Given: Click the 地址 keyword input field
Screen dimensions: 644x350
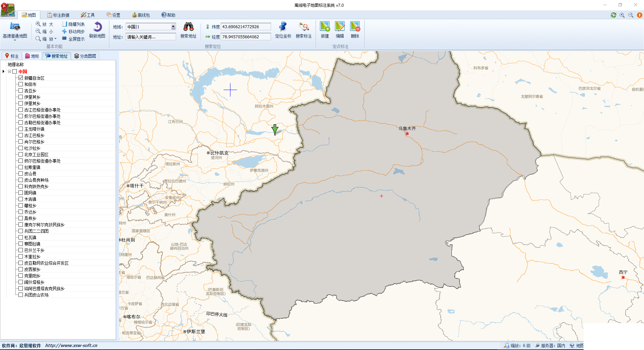Looking at the screenshot, I should pyautogui.click(x=151, y=37).
